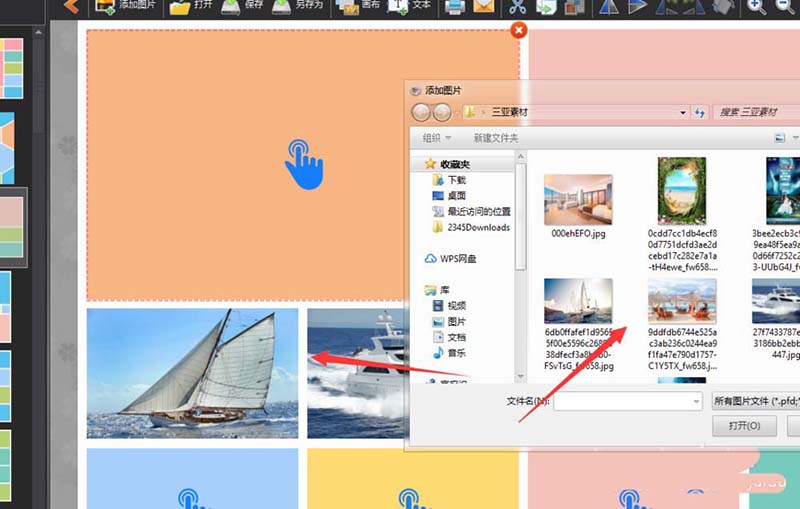This screenshot has height=509, width=800.
Task: Click 打开 (Open) in the top toolbar
Action: pyautogui.click(x=191, y=6)
